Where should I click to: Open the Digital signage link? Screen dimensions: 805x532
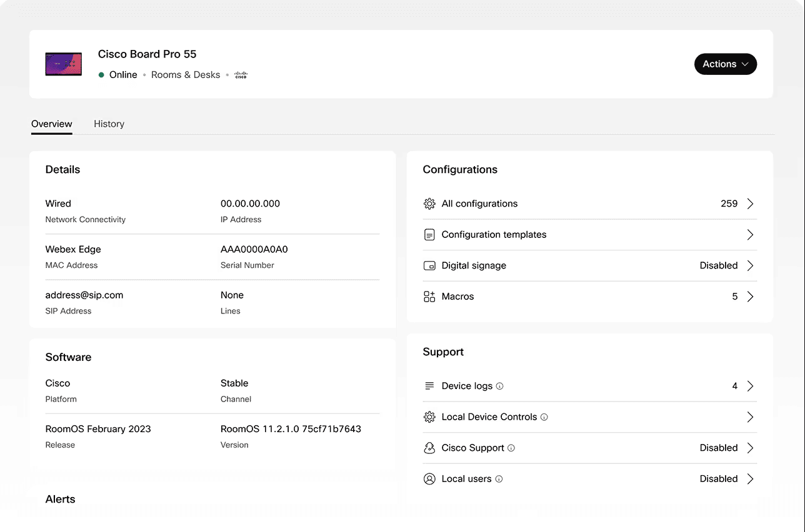coord(474,265)
